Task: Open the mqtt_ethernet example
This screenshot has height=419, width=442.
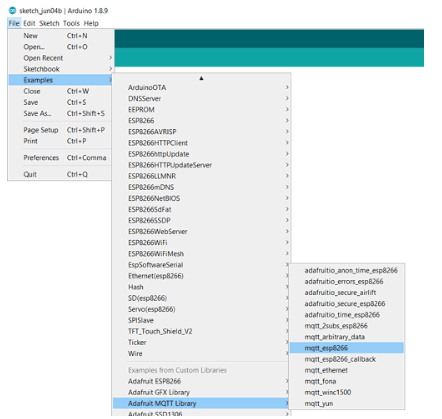Action: click(x=347, y=370)
